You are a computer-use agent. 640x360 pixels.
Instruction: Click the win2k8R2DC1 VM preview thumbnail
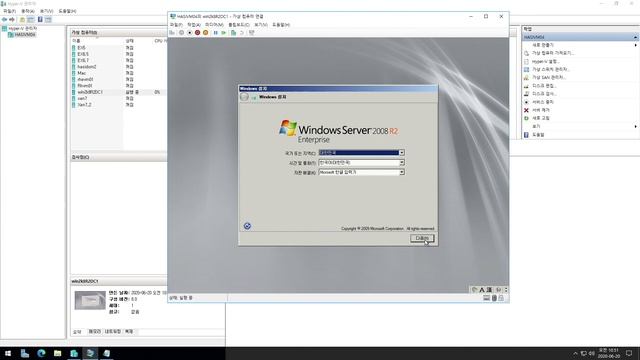tap(90, 300)
